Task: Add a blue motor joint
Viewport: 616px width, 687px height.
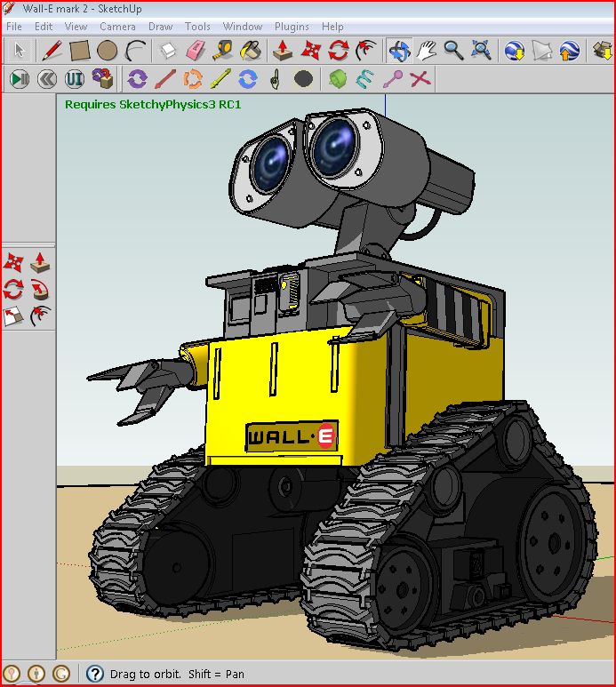Action: click(248, 79)
